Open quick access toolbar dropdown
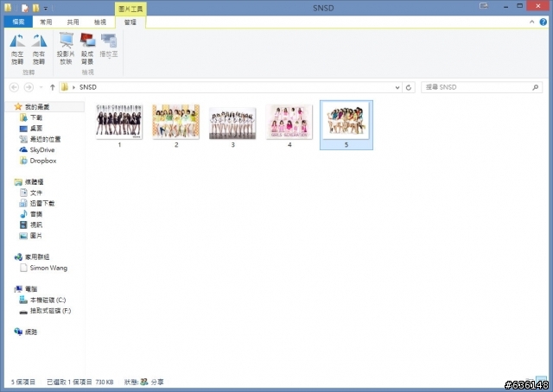 (46, 8)
